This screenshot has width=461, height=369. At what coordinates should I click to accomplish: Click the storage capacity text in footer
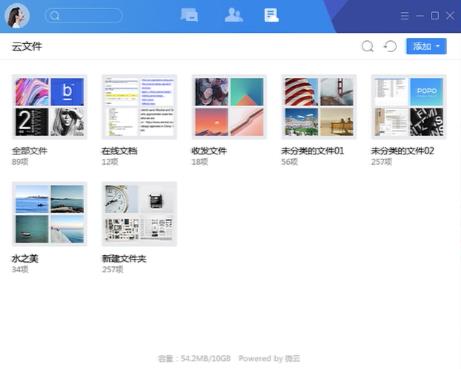pyautogui.click(x=194, y=359)
